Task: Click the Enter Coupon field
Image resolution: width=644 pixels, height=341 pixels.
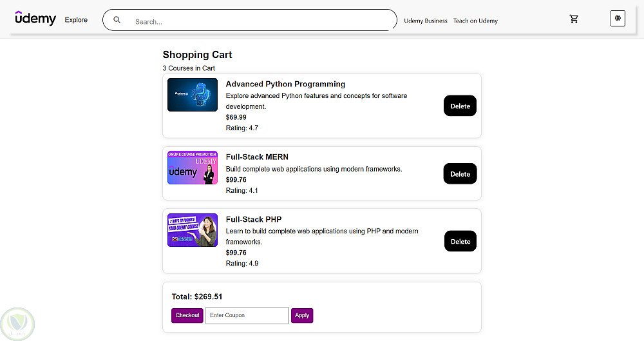Action: pyautogui.click(x=247, y=315)
